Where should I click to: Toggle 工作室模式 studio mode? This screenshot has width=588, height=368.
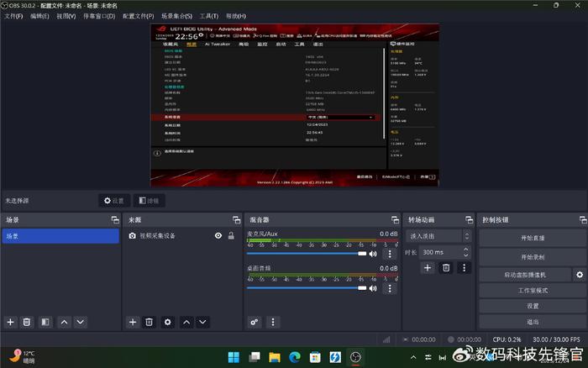pos(533,291)
